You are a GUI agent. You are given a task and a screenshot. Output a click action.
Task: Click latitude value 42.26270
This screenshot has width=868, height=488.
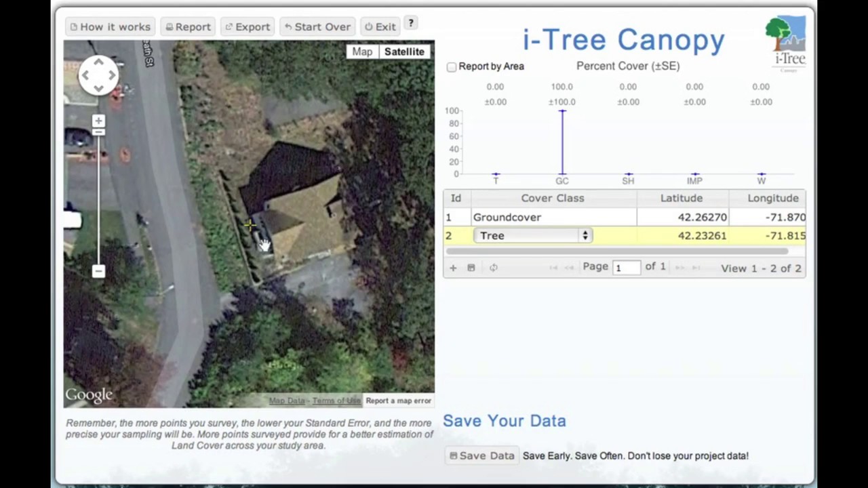(x=702, y=217)
